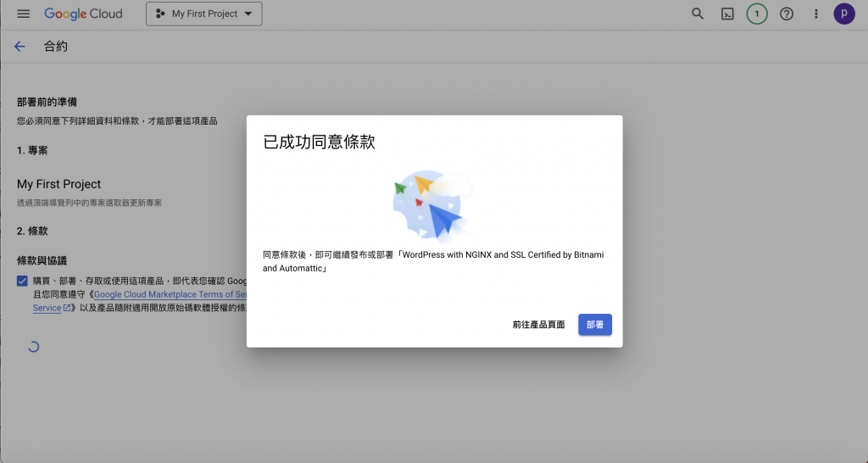Click the external link icon beside Service

(x=67, y=308)
